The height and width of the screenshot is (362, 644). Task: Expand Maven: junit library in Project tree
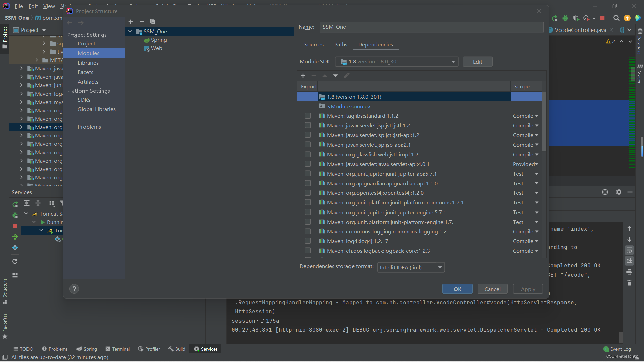click(x=21, y=85)
